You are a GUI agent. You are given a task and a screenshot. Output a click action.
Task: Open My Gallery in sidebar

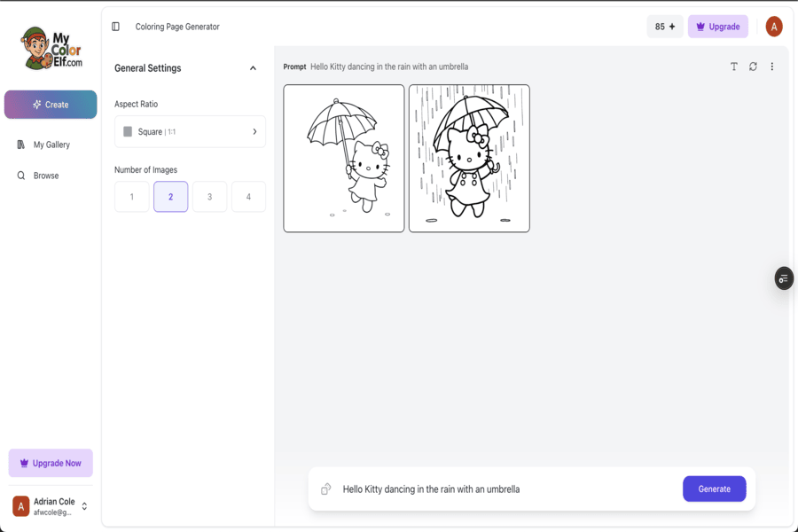[x=51, y=145]
